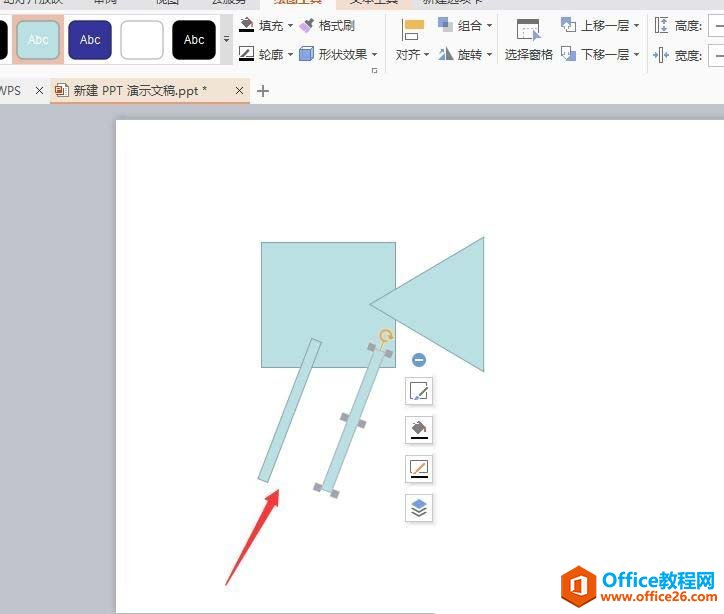Add a new document tab with plus
724x614 pixels.
(x=263, y=91)
